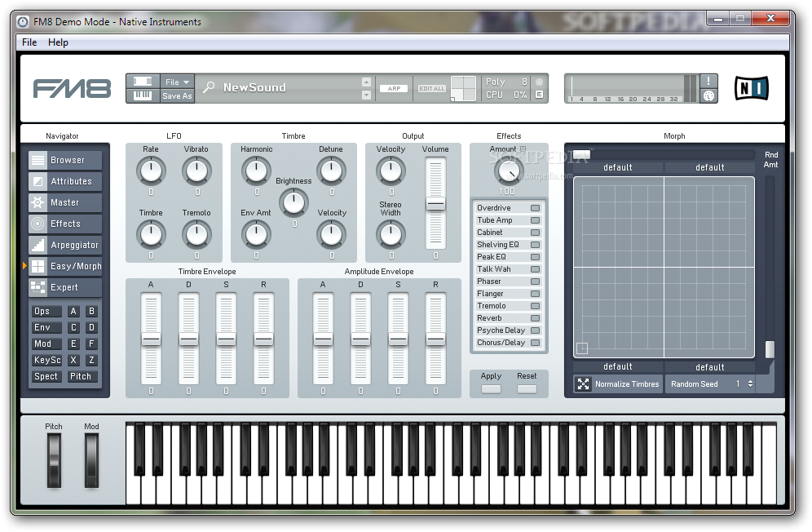The height and width of the screenshot is (532, 812).
Task: Click the Output Volume slider
Action: (x=435, y=204)
